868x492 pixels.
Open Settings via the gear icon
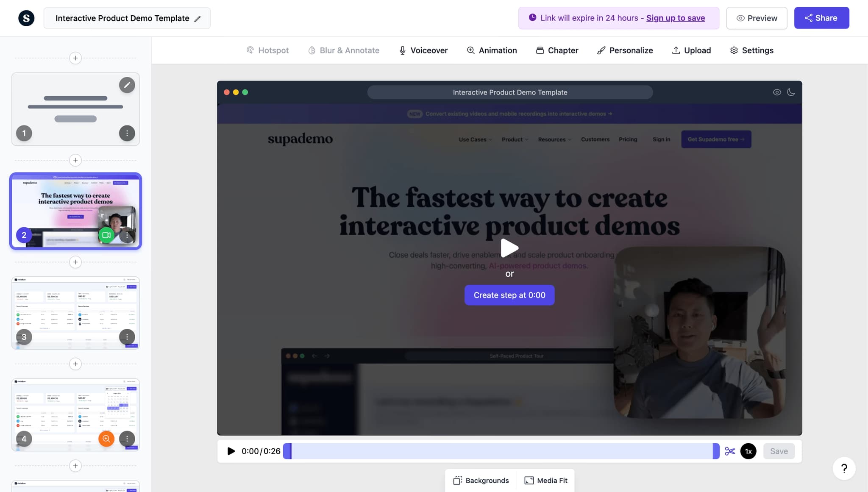point(751,50)
